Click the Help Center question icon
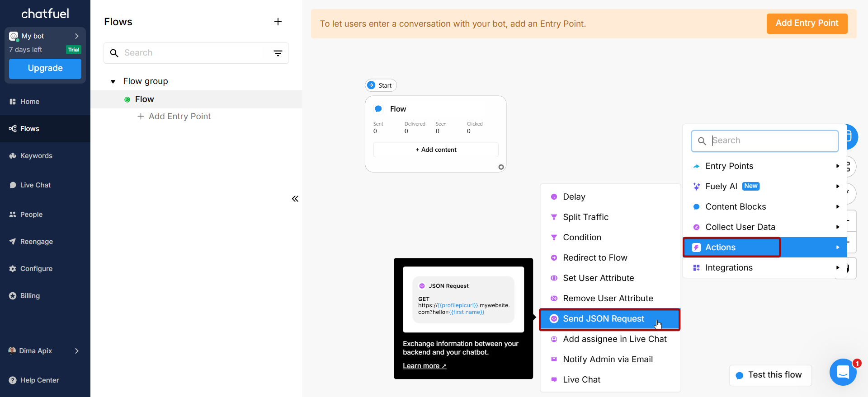Viewport: 868px width, 397px height. 13,380
